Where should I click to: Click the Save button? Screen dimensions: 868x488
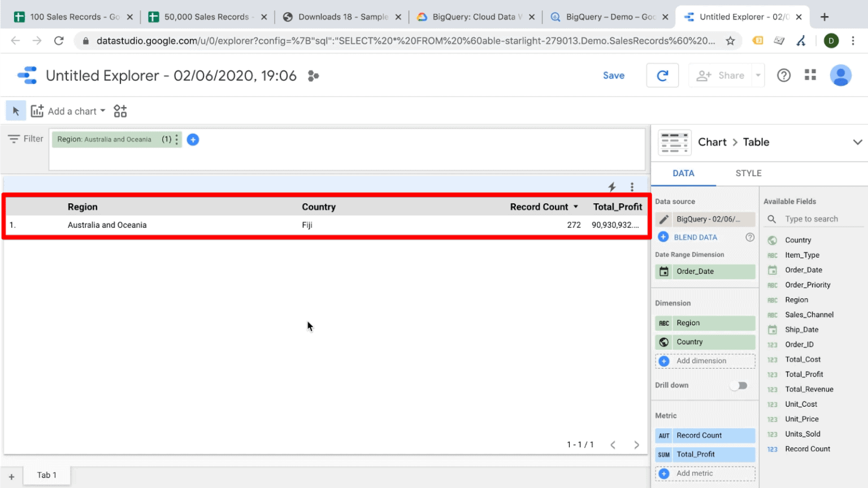click(614, 75)
